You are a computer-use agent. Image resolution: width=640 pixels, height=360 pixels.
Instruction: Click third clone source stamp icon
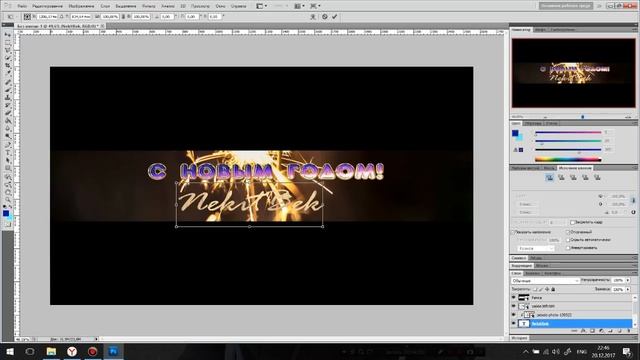click(573, 177)
